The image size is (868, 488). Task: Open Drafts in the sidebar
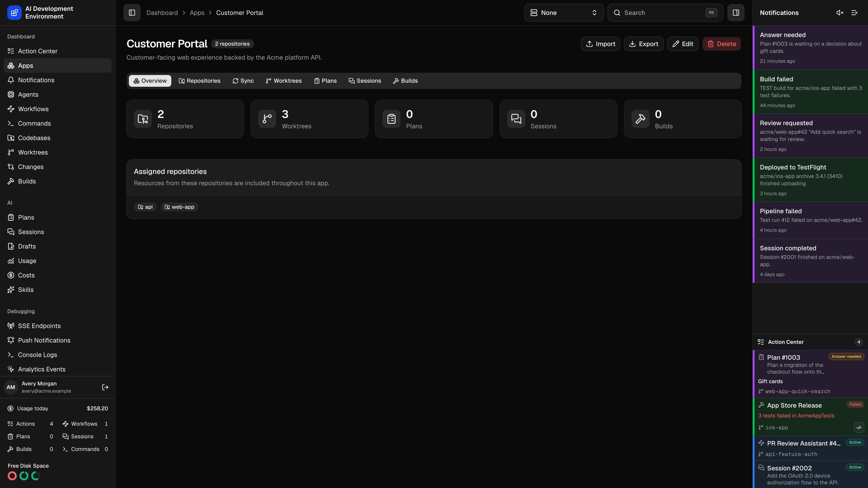coord(57,246)
